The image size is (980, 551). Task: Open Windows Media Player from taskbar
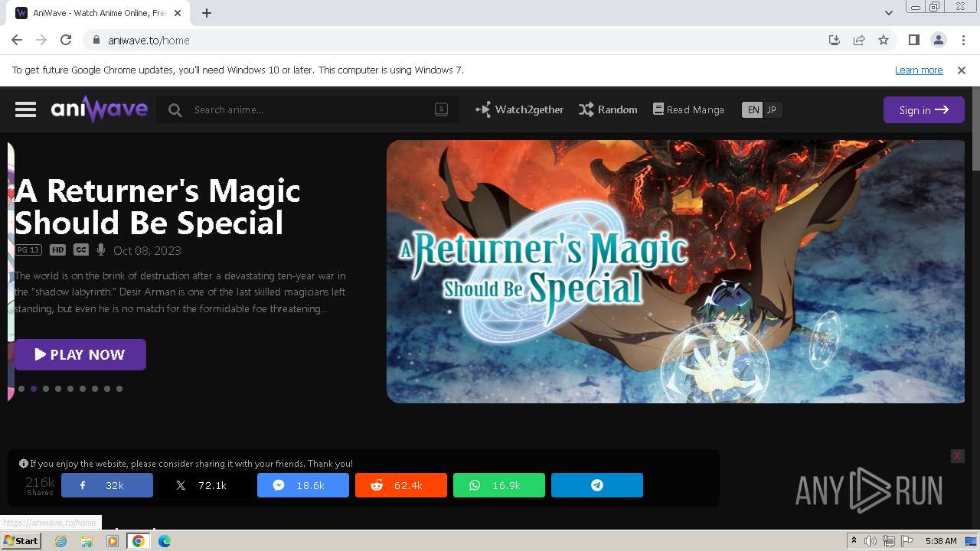pos(113,541)
